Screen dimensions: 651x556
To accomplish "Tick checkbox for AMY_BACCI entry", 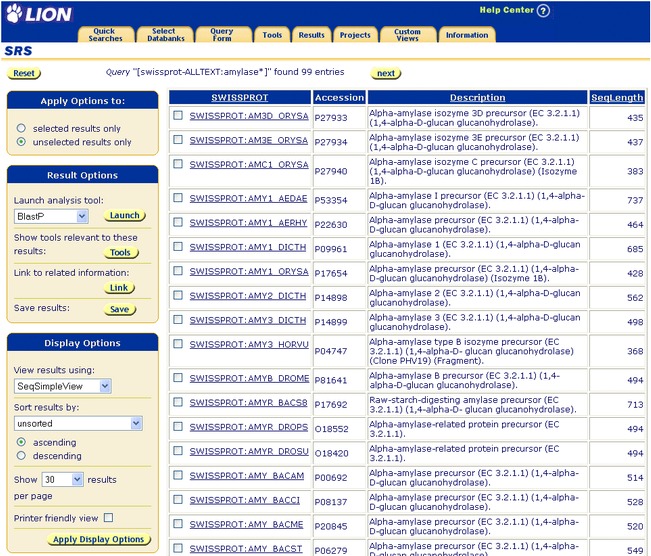I will [178, 499].
